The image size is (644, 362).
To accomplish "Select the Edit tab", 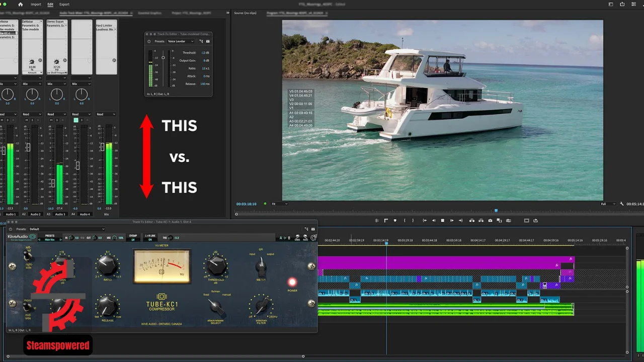I will [x=50, y=4].
